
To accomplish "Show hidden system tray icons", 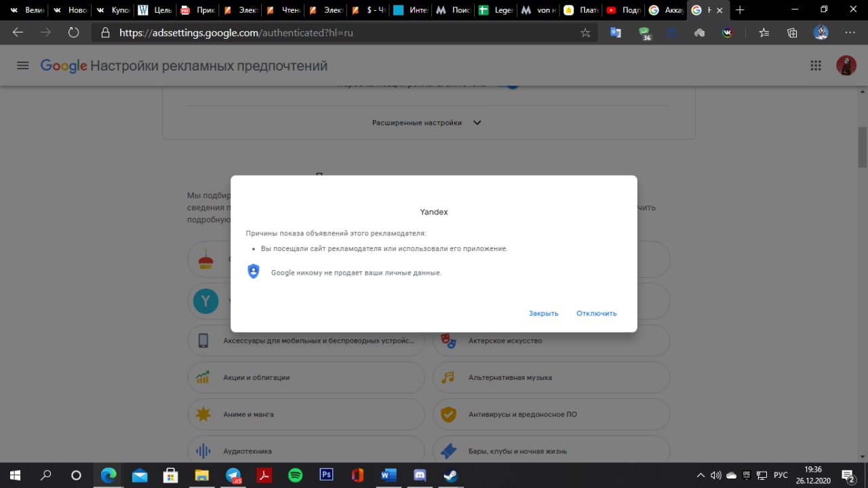I will coord(701,475).
